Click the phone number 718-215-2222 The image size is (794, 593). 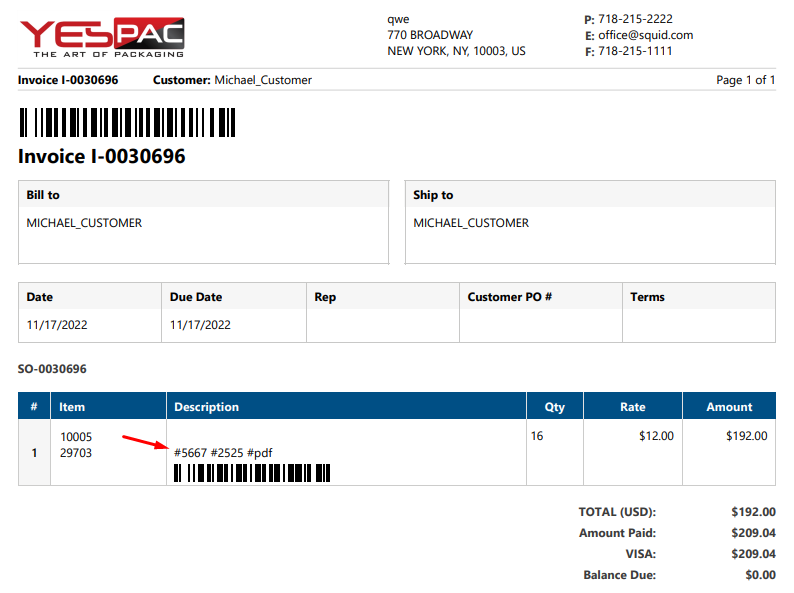point(635,19)
